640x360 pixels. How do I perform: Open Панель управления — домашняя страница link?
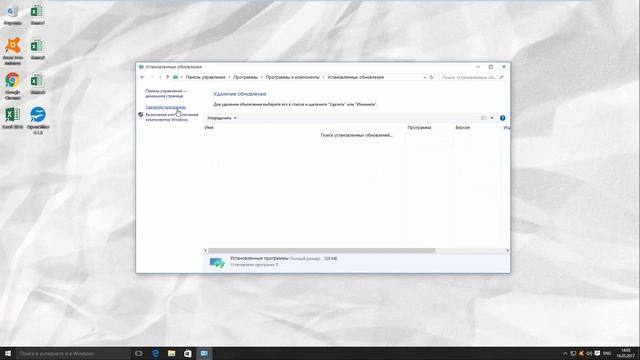[x=166, y=93]
